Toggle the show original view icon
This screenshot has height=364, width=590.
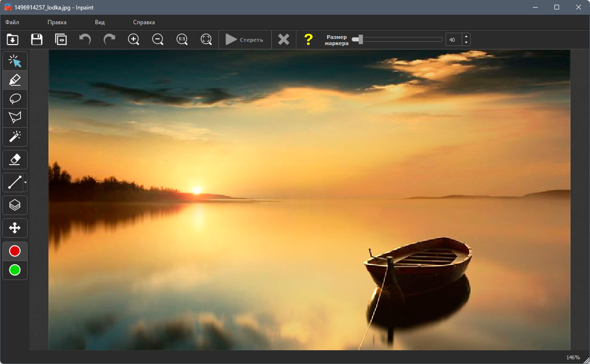coord(61,39)
